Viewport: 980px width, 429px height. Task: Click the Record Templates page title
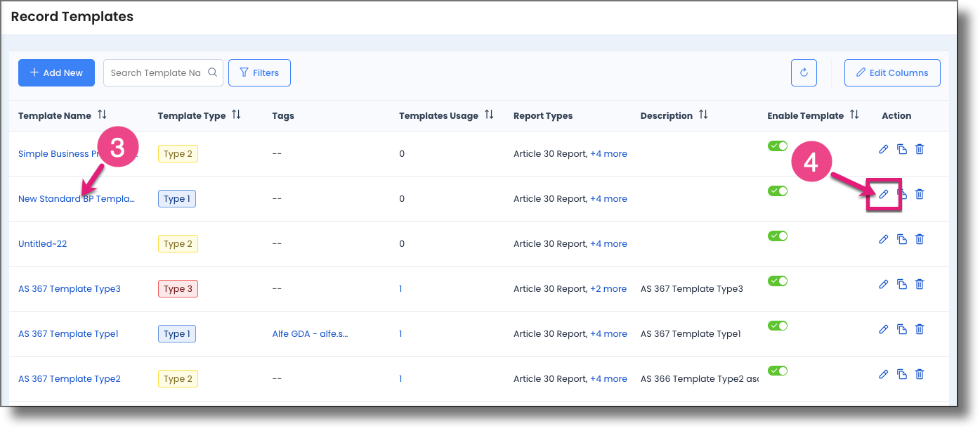[72, 16]
